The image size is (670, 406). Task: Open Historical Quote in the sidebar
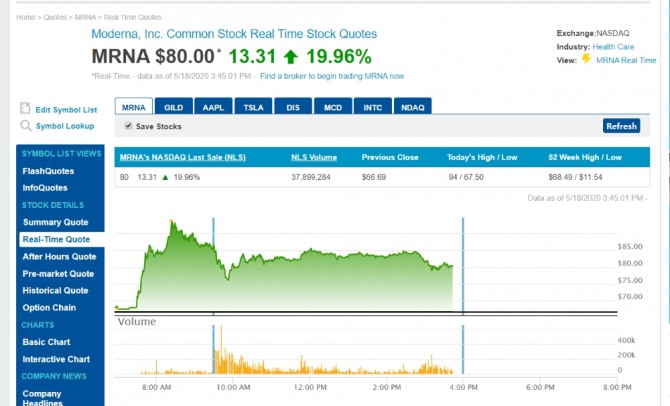click(55, 291)
